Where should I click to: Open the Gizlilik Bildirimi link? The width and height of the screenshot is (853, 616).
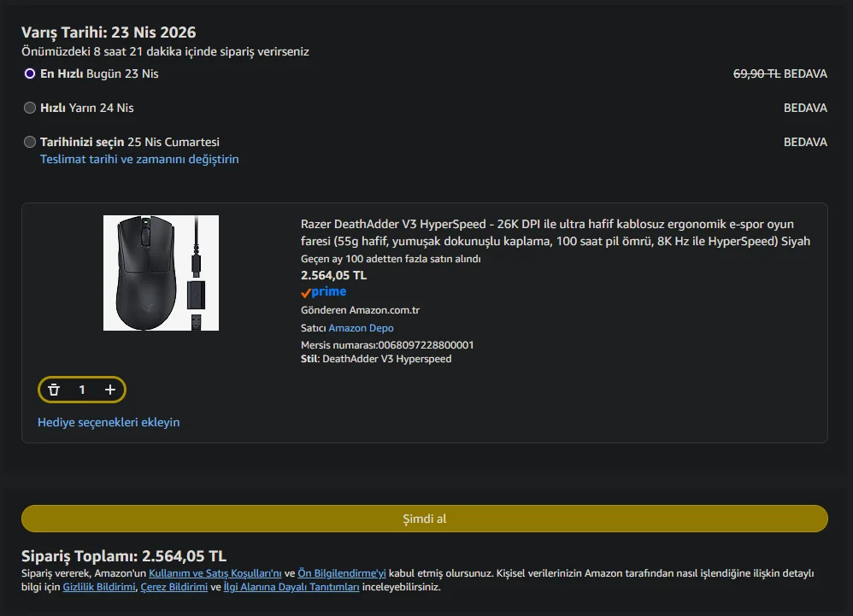point(99,587)
